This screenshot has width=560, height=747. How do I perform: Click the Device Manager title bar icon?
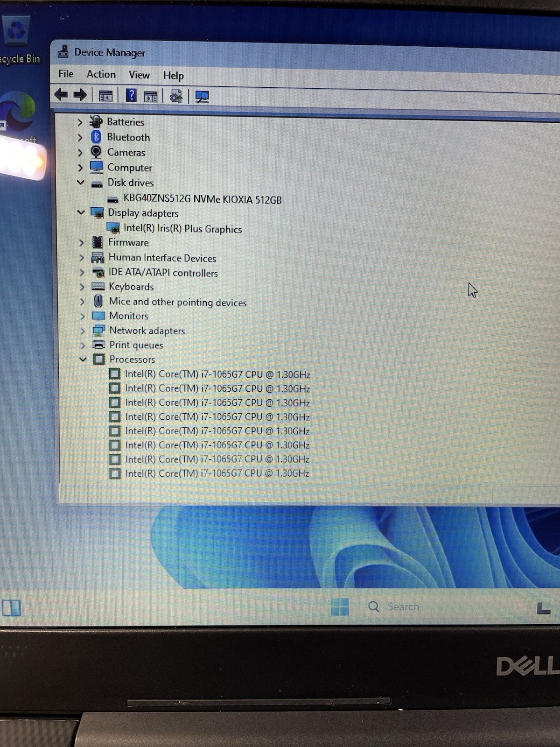[63, 51]
